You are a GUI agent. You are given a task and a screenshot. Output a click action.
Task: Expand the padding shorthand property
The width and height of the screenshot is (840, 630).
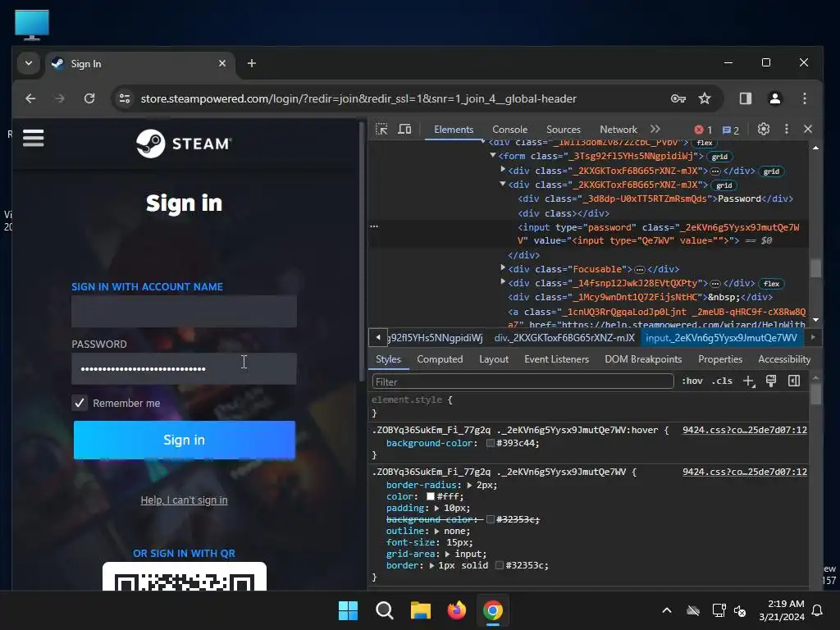pos(436,509)
